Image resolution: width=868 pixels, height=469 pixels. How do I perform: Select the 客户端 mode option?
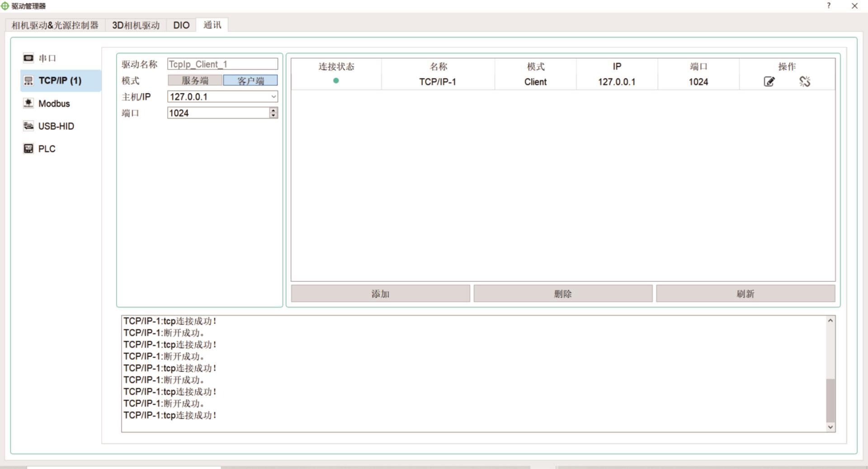point(250,80)
